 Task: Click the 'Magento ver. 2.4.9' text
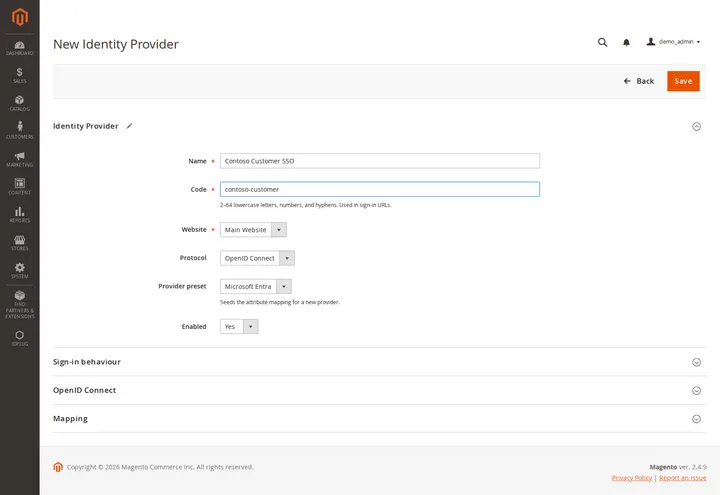point(678,467)
